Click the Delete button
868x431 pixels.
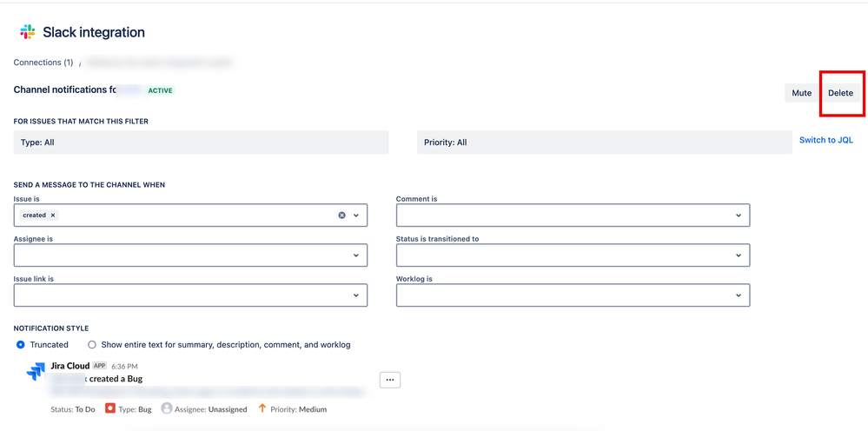pyautogui.click(x=840, y=93)
